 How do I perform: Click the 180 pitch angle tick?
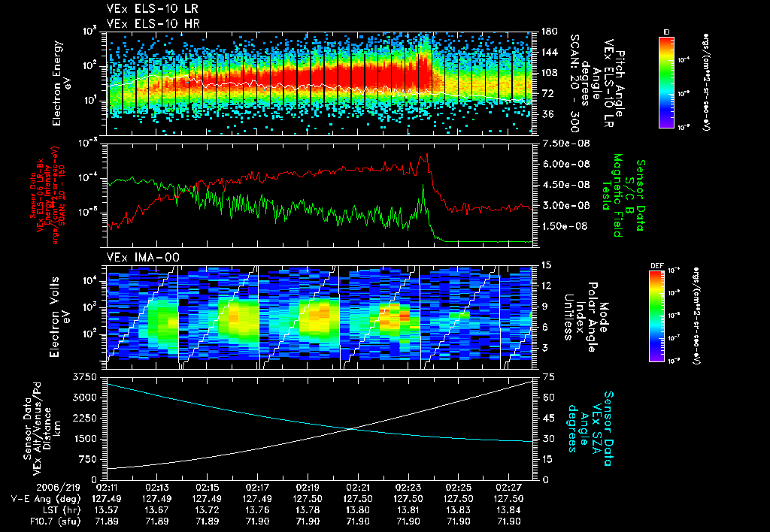549,32
